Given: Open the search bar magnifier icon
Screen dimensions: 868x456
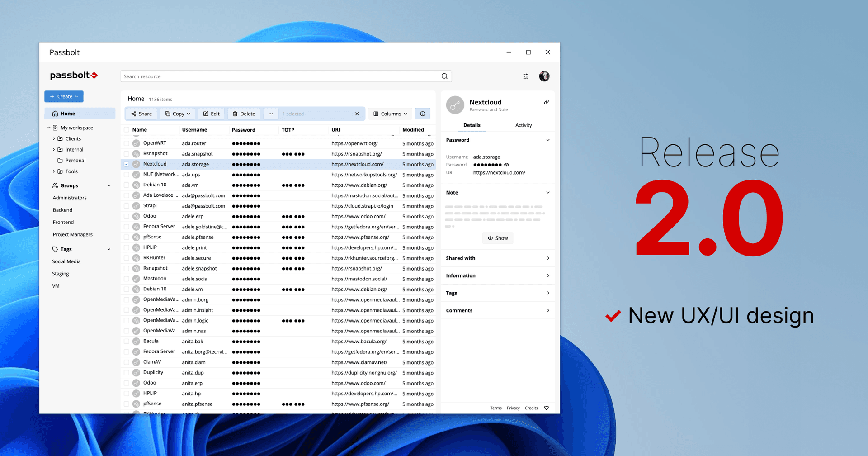Looking at the screenshot, I should [x=444, y=76].
